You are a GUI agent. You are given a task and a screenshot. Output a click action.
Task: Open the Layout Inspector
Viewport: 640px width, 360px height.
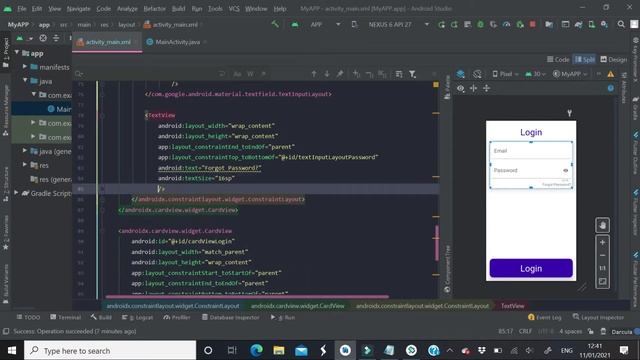(598, 317)
